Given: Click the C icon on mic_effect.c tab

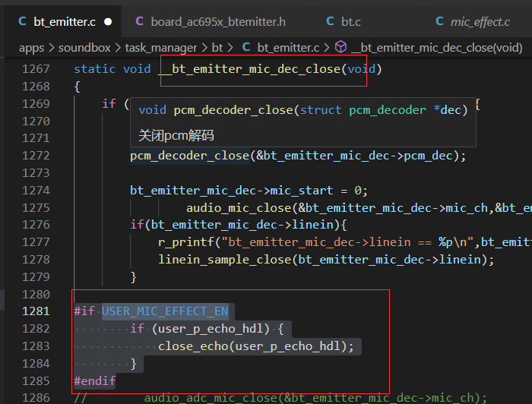Looking at the screenshot, I should tap(439, 22).
